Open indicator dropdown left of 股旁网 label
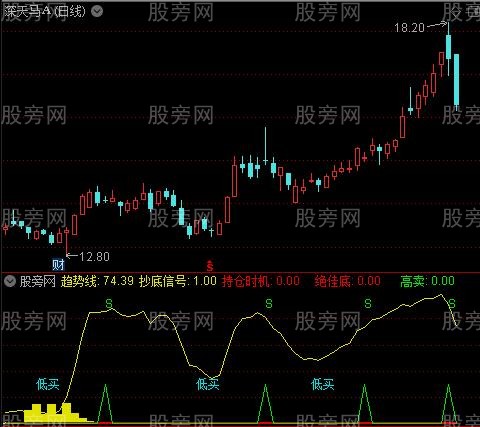This screenshot has height=427, width=480. point(10,282)
